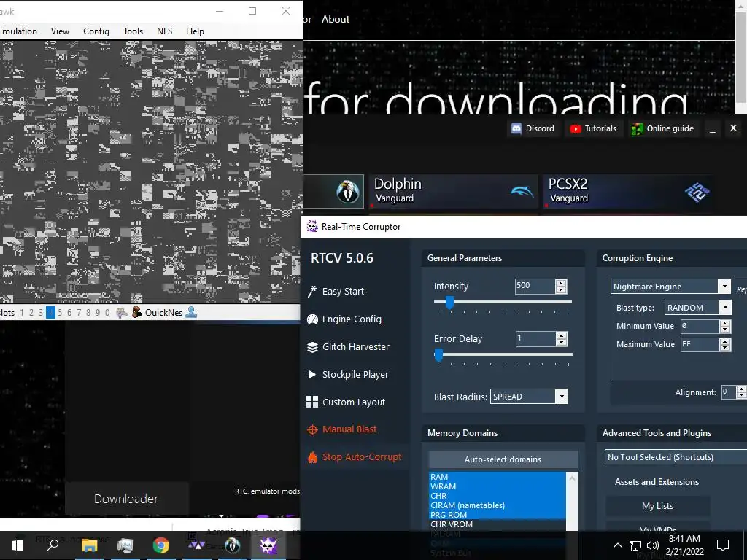Click the My Lists button
The image size is (747, 560).
click(x=657, y=506)
